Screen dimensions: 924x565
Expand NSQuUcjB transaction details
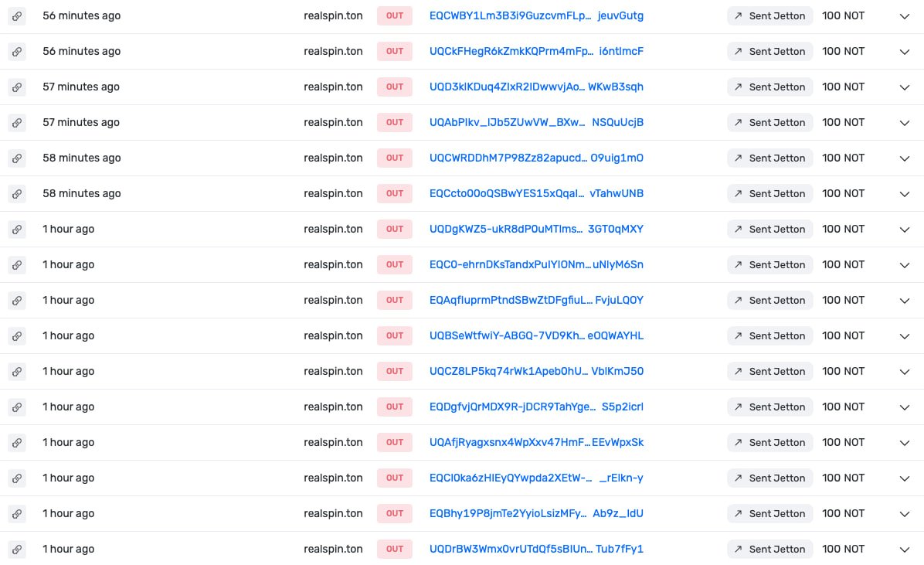[905, 123]
